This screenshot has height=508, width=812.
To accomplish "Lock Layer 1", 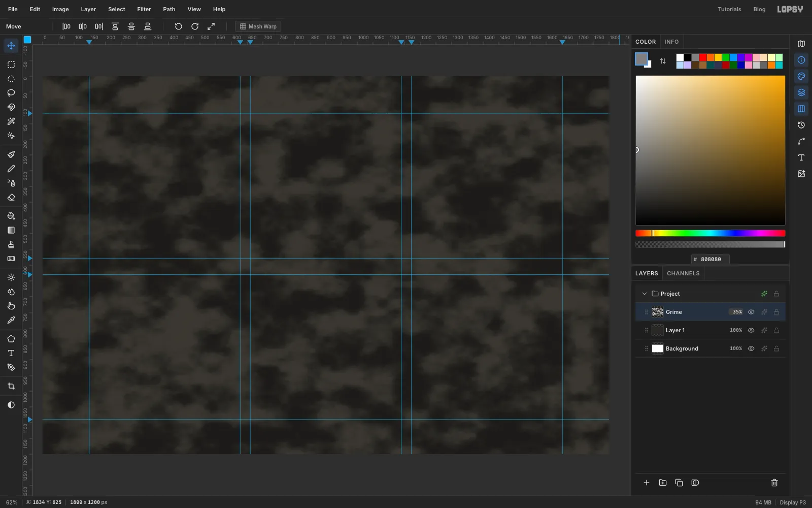I will (776, 330).
